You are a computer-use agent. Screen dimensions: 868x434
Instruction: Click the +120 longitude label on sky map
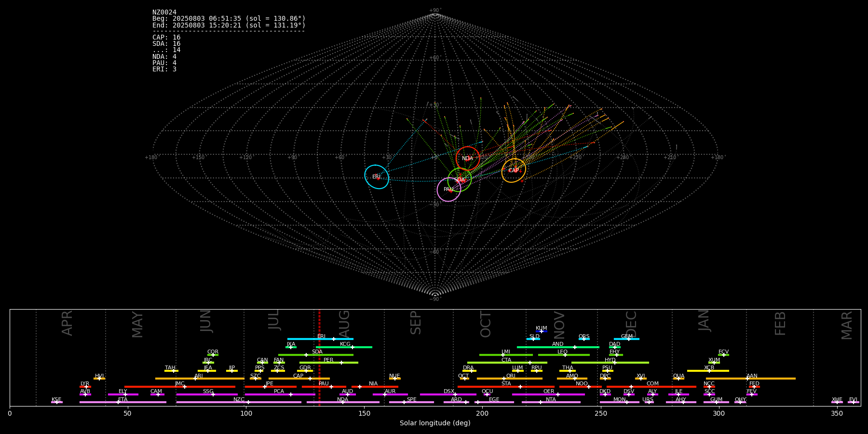[245, 157]
